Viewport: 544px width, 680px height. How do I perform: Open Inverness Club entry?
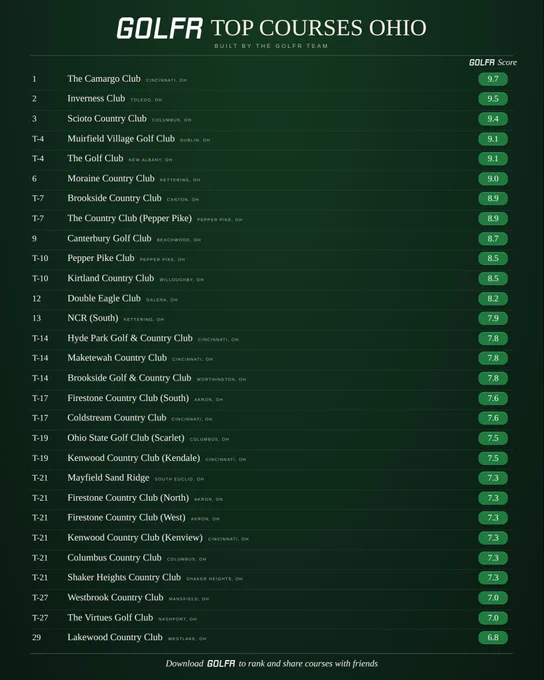tap(96, 98)
